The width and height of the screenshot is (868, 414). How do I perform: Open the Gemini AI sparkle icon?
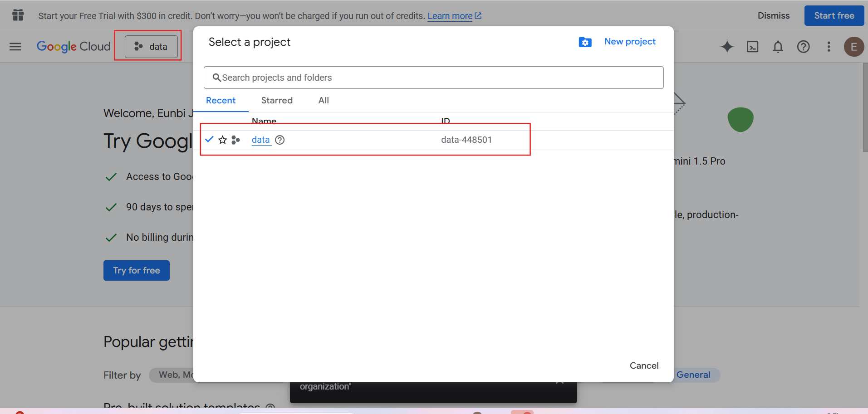point(727,46)
